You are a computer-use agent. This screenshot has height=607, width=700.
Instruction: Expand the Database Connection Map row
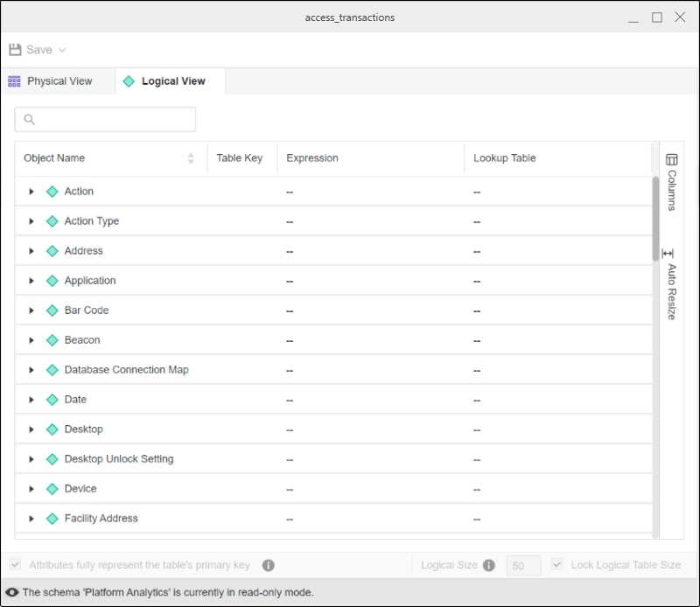tap(31, 370)
